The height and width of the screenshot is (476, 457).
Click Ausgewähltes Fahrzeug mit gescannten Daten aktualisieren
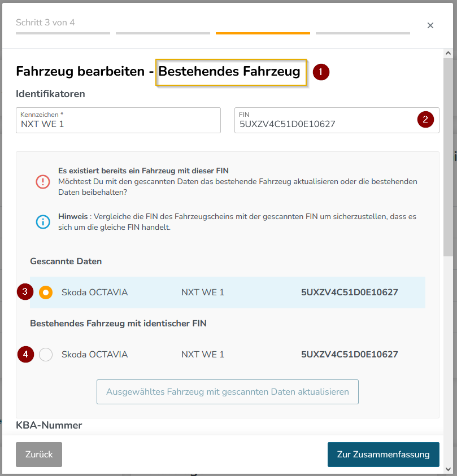[x=228, y=392]
